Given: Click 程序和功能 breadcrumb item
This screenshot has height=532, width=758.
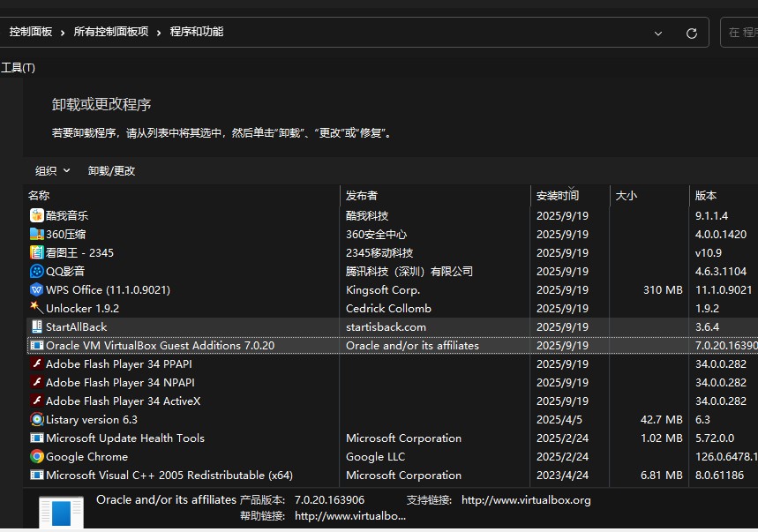Looking at the screenshot, I should point(196,32).
